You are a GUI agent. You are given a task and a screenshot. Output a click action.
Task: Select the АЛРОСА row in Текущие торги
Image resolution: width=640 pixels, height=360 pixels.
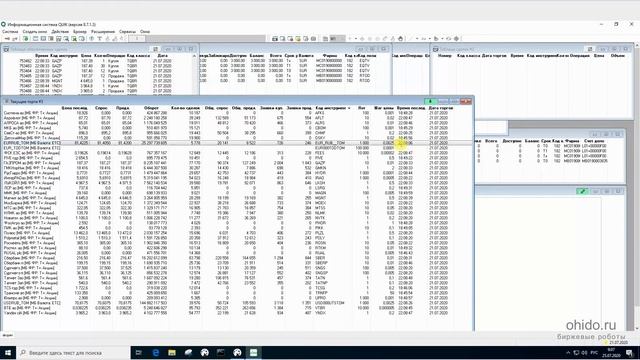tap(237, 123)
